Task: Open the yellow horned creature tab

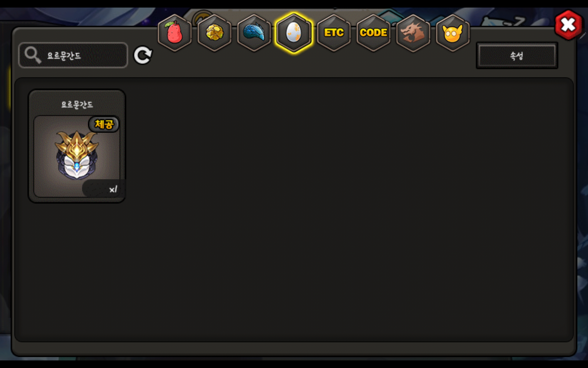Action: coord(453,33)
